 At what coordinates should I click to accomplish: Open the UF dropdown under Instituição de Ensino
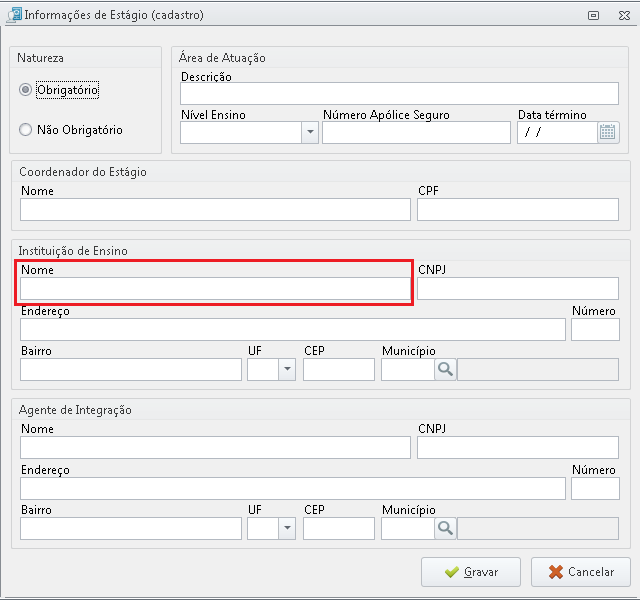tap(287, 369)
